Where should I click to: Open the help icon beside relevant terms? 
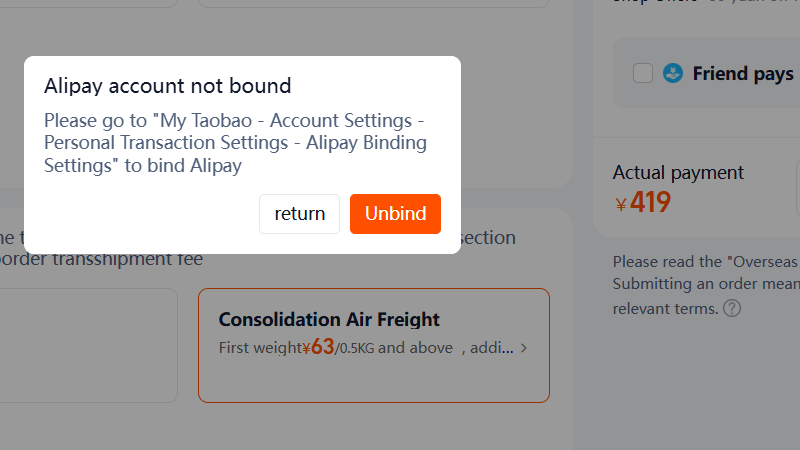(732, 308)
